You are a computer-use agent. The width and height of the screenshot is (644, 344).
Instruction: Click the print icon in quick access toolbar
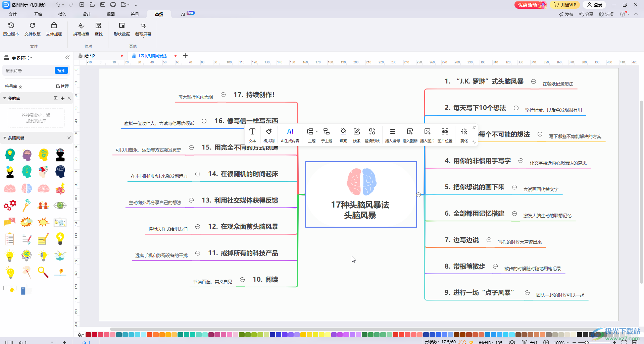click(113, 5)
